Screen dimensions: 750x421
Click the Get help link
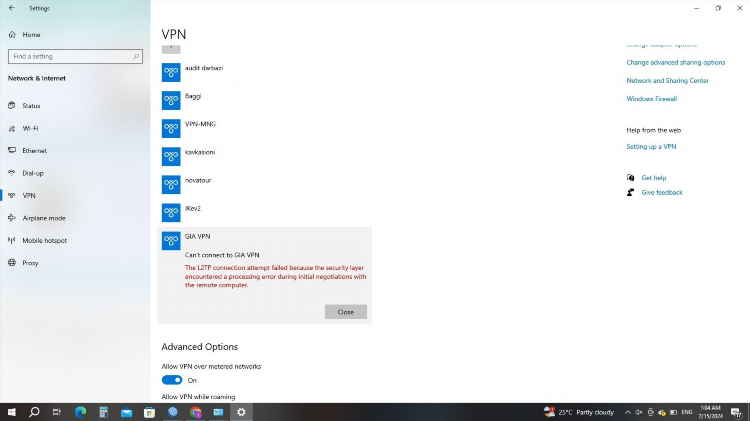654,178
